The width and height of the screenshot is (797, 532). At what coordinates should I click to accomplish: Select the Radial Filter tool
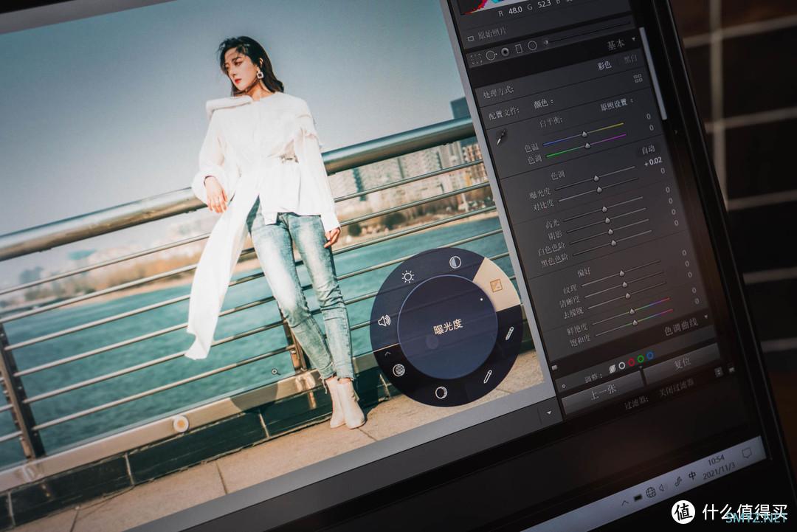pyautogui.click(x=532, y=46)
